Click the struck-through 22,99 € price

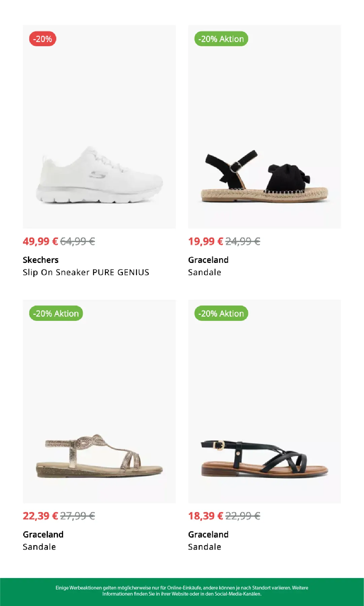click(243, 516)
